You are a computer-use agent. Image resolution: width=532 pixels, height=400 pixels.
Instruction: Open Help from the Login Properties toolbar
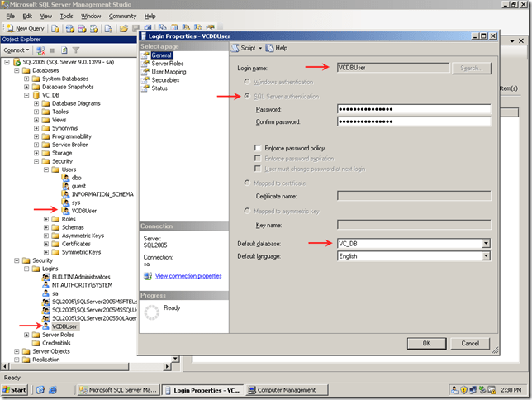click(x=281, y=48)
